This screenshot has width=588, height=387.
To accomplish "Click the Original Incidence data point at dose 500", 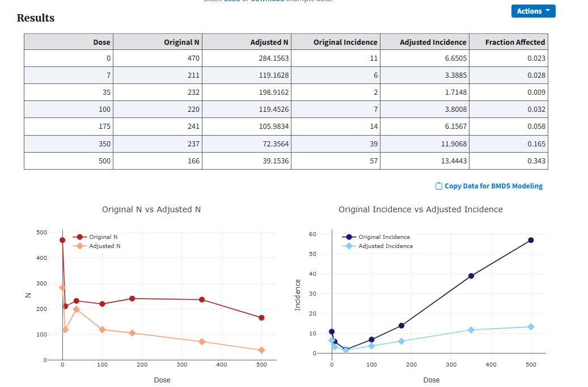I will tap(531, 240).
